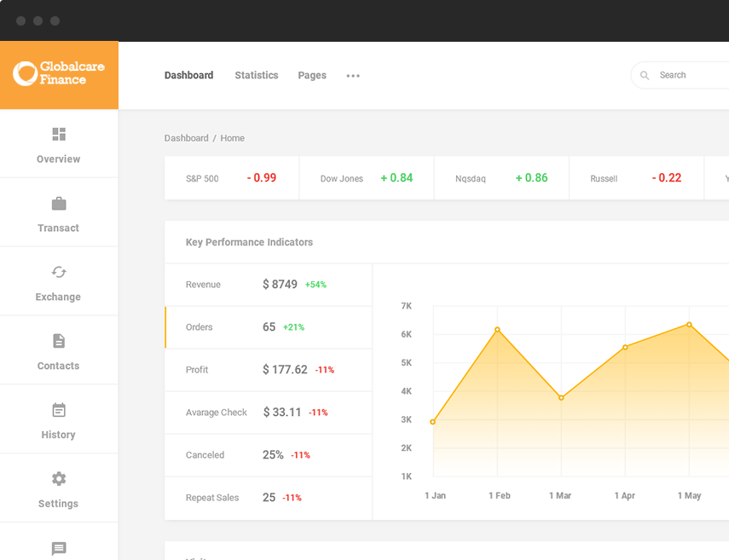Open the Settings gear icon
Screen dimensions: 729x560
coord(59,479)
